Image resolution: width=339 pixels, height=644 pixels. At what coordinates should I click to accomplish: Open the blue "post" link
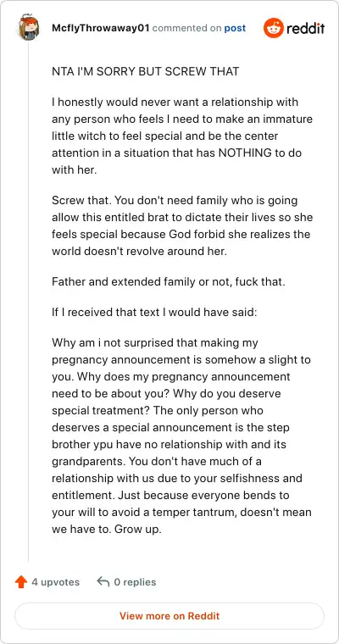point(235,28)
